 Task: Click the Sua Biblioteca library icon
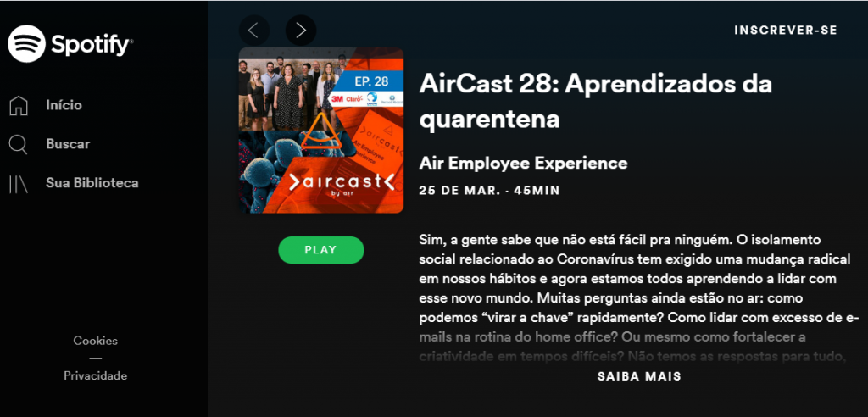tap(19, 183)
